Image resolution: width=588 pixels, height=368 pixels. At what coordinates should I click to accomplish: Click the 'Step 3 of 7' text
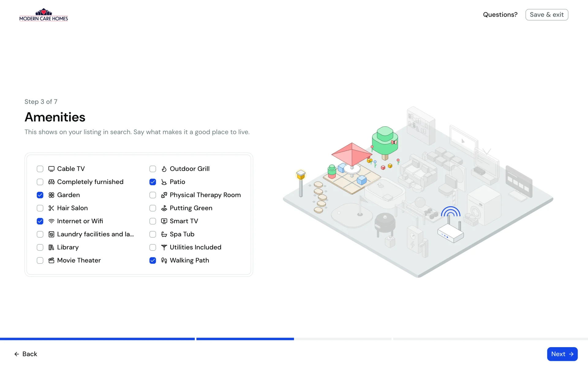[x=41, y=102]
